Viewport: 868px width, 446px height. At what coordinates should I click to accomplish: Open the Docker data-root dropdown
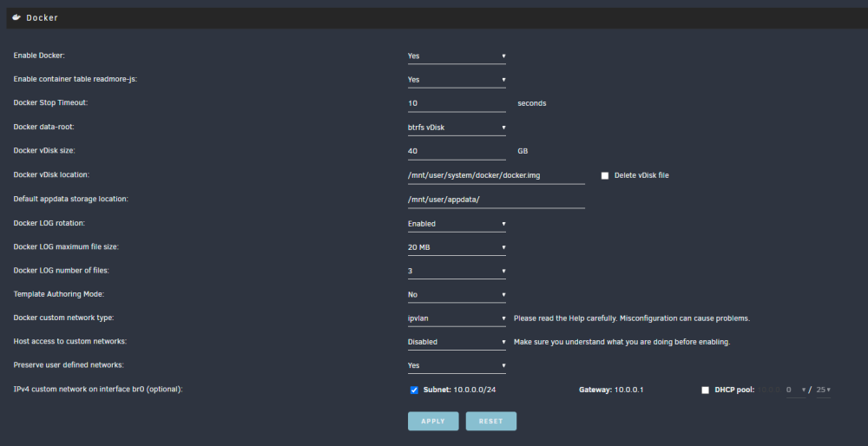coord(457,128)
